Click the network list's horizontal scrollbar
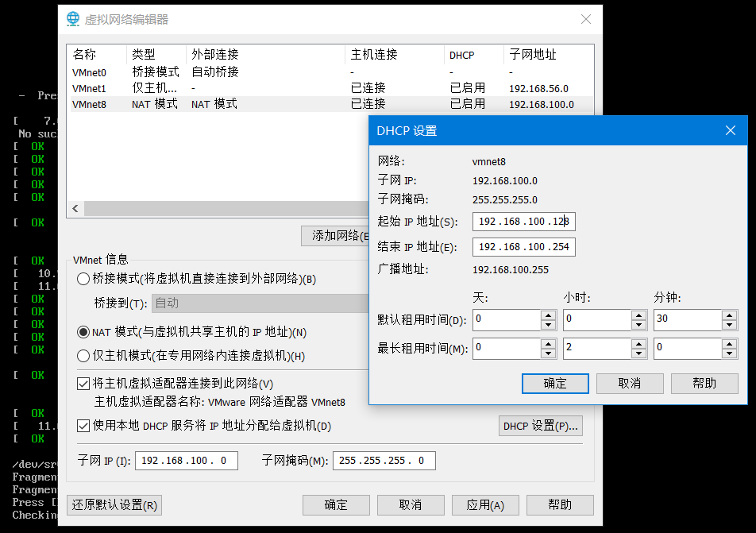This screenshot has width=756, height=533. [226, 208]
